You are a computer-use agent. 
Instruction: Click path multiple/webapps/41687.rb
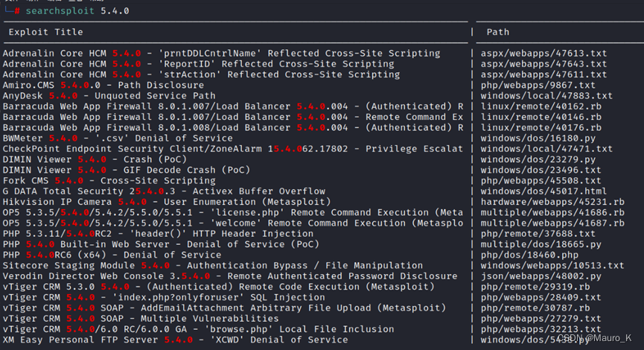coord(552,223)
